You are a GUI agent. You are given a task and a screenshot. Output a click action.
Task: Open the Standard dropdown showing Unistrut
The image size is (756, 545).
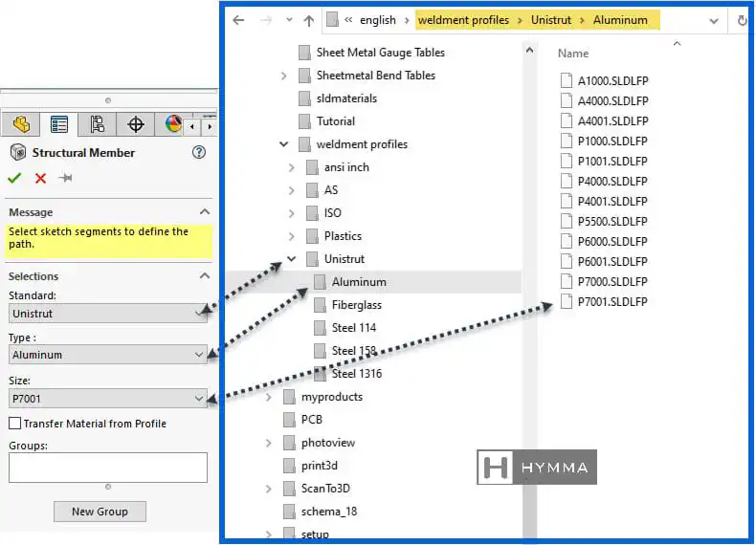pyautogui.click(x=108, y=314)
